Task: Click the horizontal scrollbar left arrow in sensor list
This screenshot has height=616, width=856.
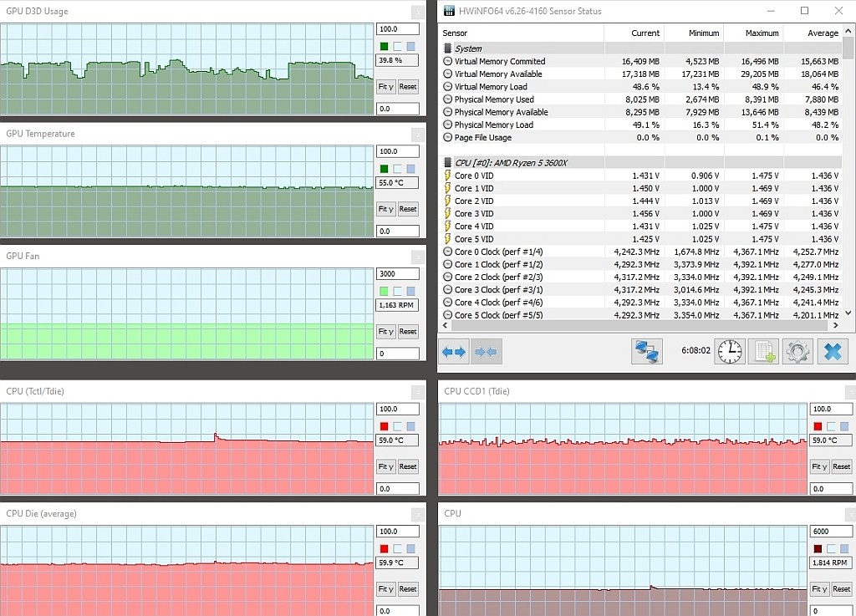Action: point(445,325)
